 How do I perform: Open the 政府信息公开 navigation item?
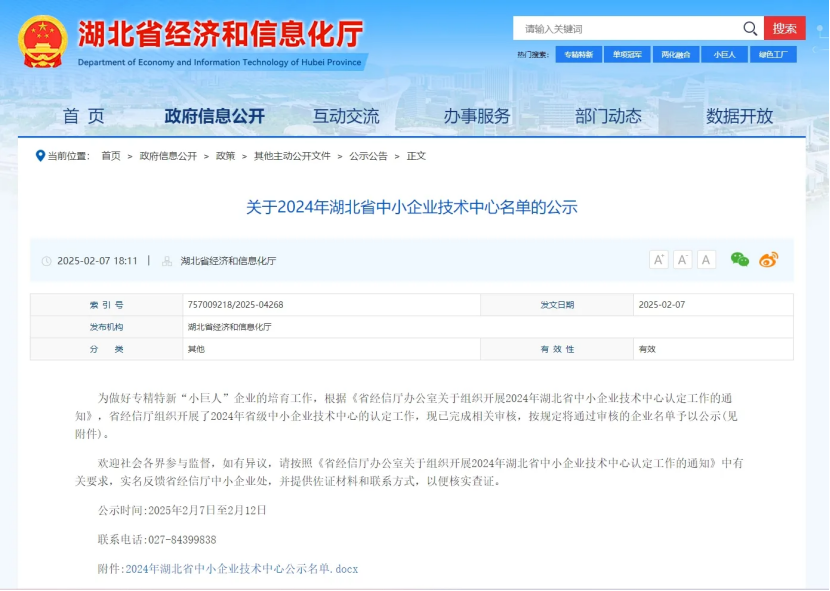point(214,116)
